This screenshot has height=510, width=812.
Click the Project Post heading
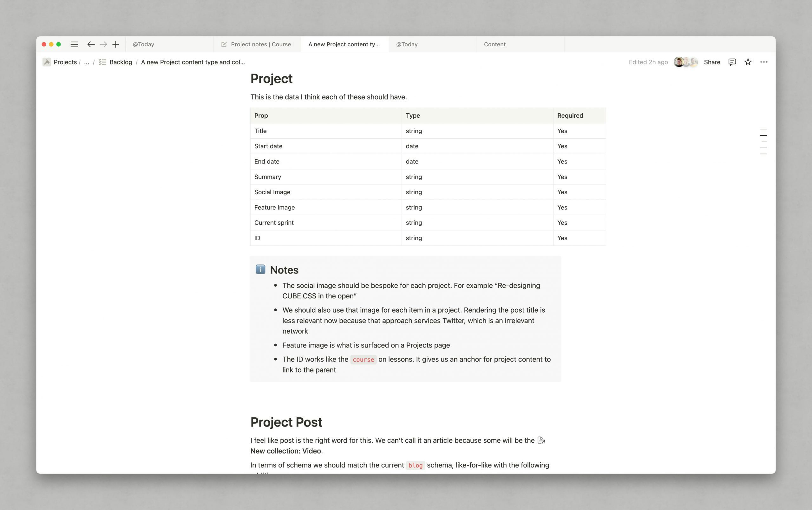coord(286,422)
